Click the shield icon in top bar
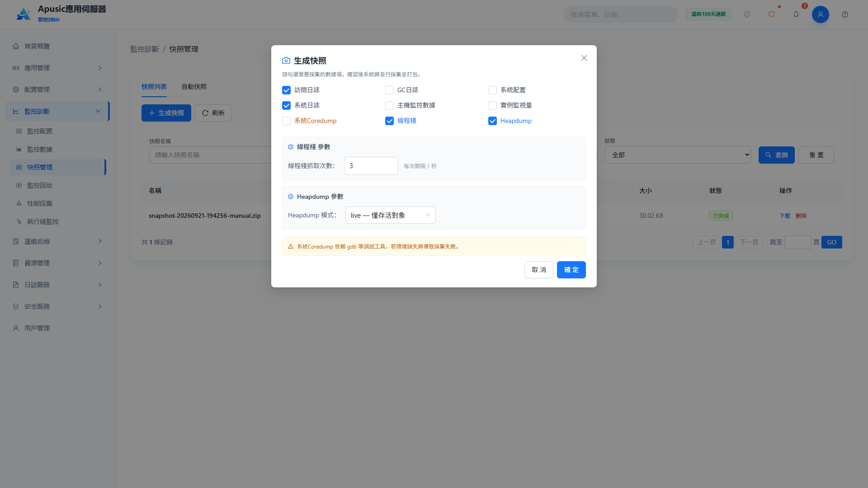 [747, 14]
